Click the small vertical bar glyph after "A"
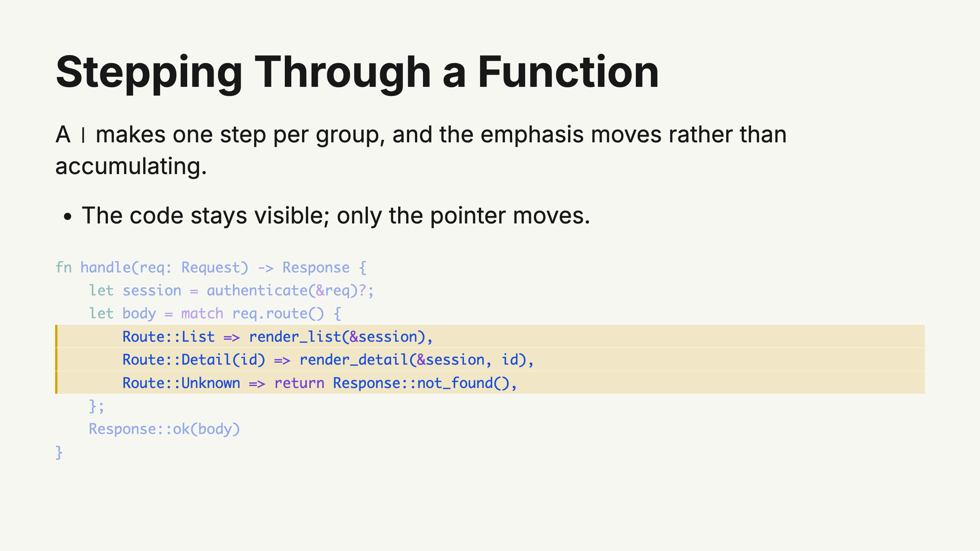Image resolution: width=980 pixels, height=551 pixels. pos(83,135)
